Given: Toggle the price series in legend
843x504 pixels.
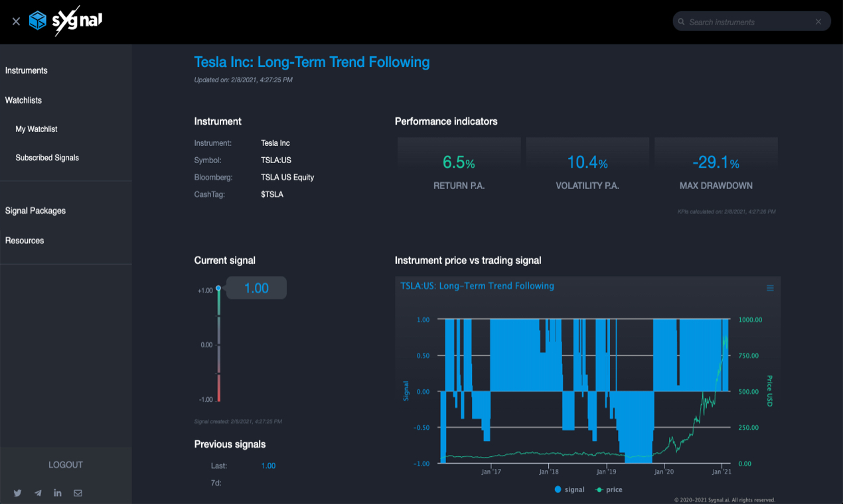Looking at the screenshot, I should point(609,489).
